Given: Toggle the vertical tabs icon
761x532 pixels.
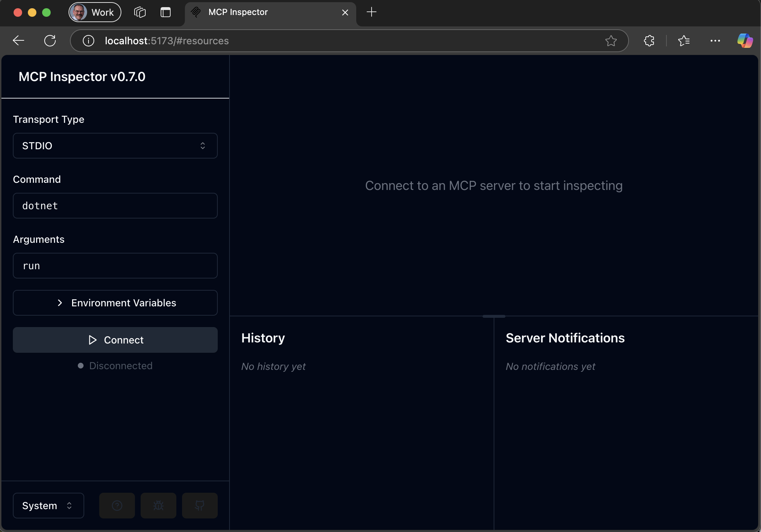Looking at the screenshot, I should 166,12.
